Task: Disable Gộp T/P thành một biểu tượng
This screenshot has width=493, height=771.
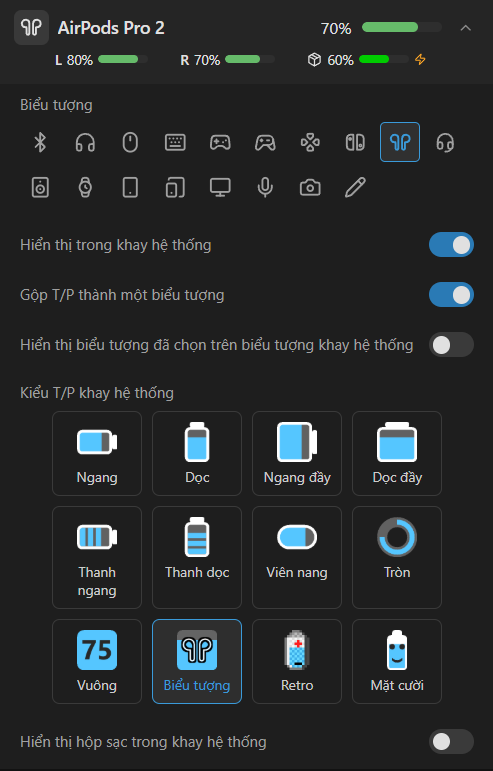Action: (x=451, y=295)
